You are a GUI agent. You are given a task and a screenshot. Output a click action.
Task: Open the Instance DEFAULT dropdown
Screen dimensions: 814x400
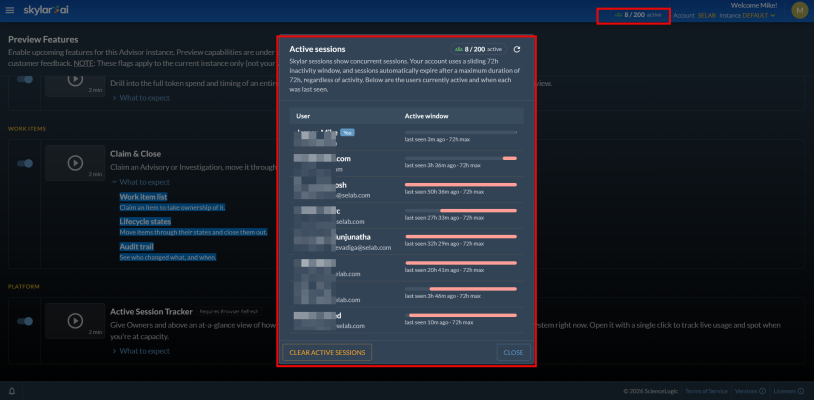coord(748,16)
